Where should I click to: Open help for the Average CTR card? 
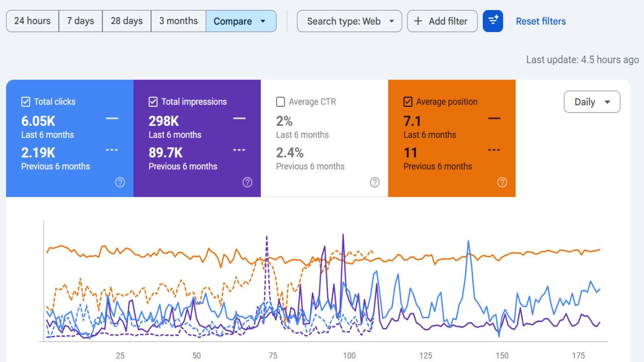[x=374, y=183]
